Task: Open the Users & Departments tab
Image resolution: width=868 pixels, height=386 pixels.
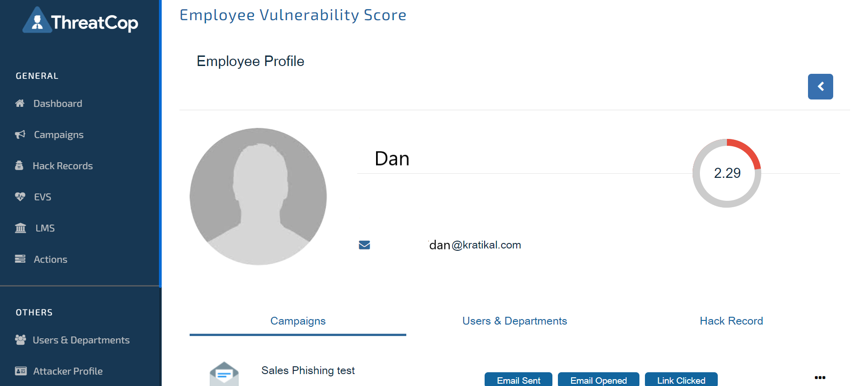Action: [514, 321]
